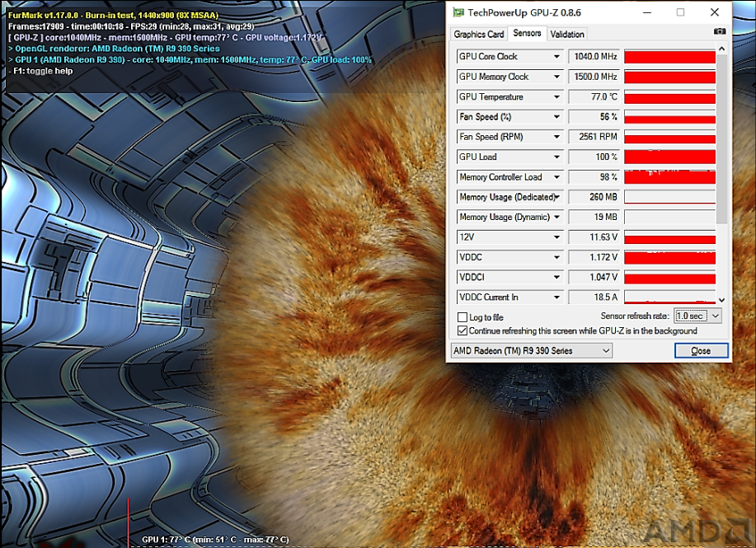
Task: Maximize the GPU-Z window
Action: click(x=680, y=12)
